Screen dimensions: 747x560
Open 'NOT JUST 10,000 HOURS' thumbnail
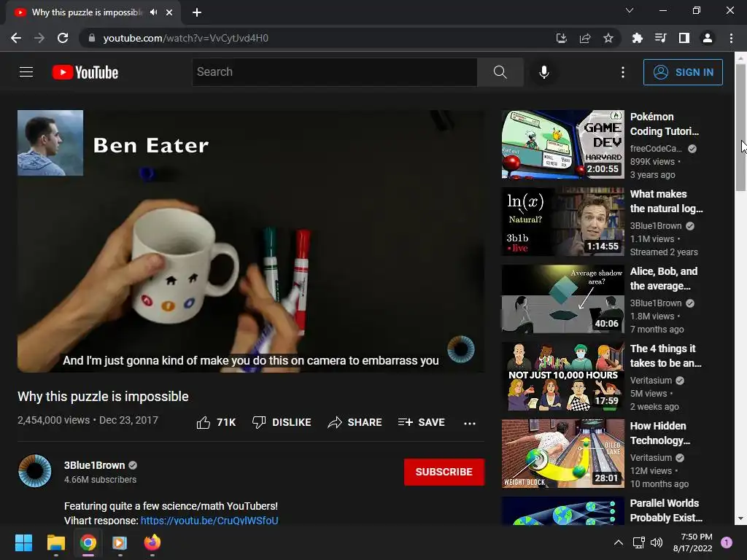[562, 376]
